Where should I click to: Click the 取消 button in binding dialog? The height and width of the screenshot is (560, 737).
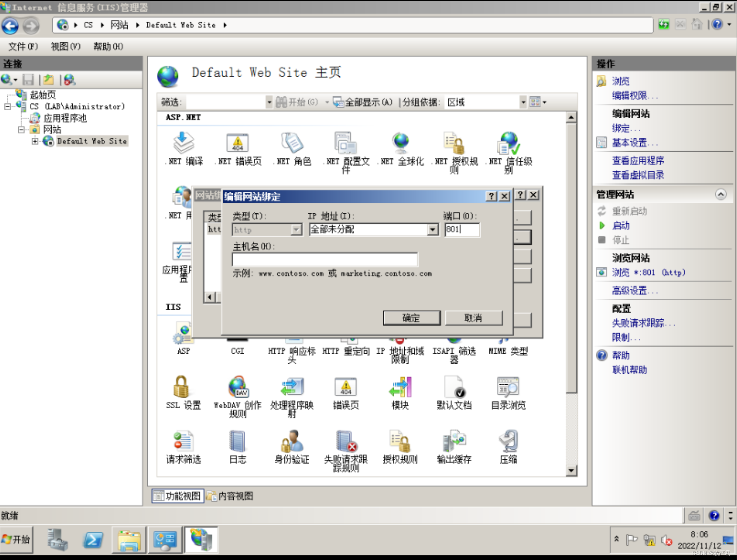click(x=474, y=318)
